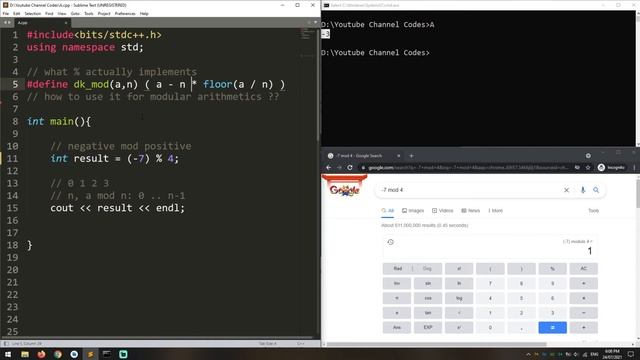Click the calculator sin button

pos(428,283)
